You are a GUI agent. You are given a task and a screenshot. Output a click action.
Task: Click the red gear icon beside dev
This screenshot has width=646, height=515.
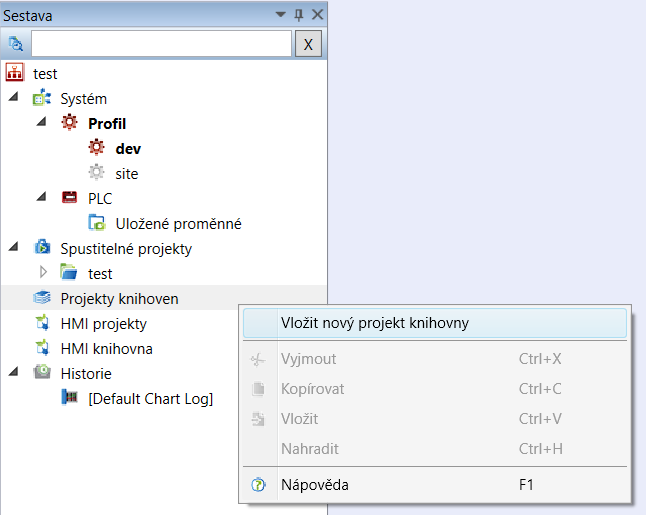coord(96,147)
